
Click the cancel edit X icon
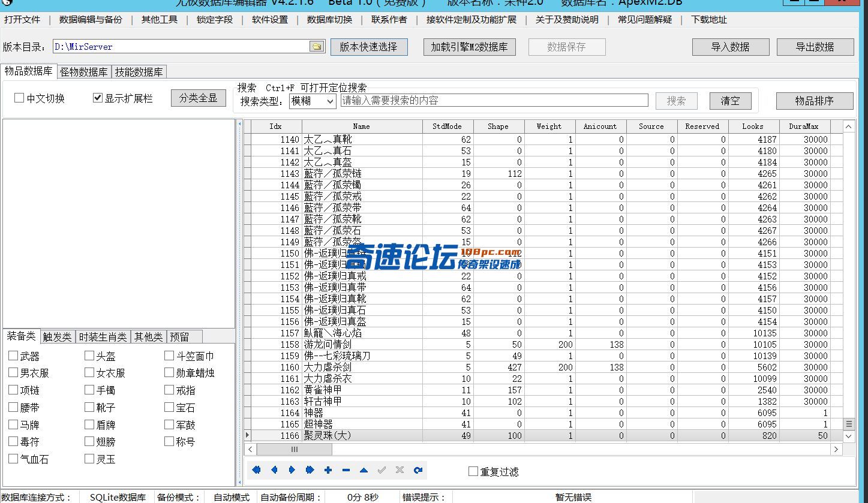[x=400, y=470]
